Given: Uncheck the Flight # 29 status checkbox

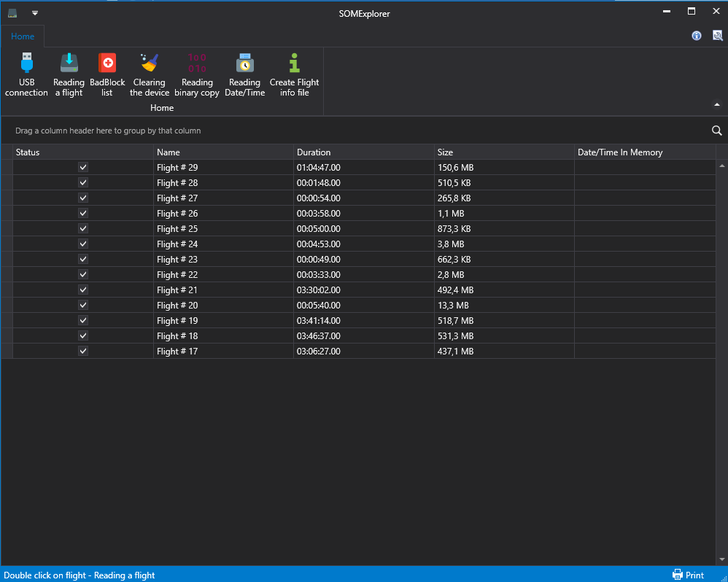Looking at the screenshot, I should pos(83,167).
